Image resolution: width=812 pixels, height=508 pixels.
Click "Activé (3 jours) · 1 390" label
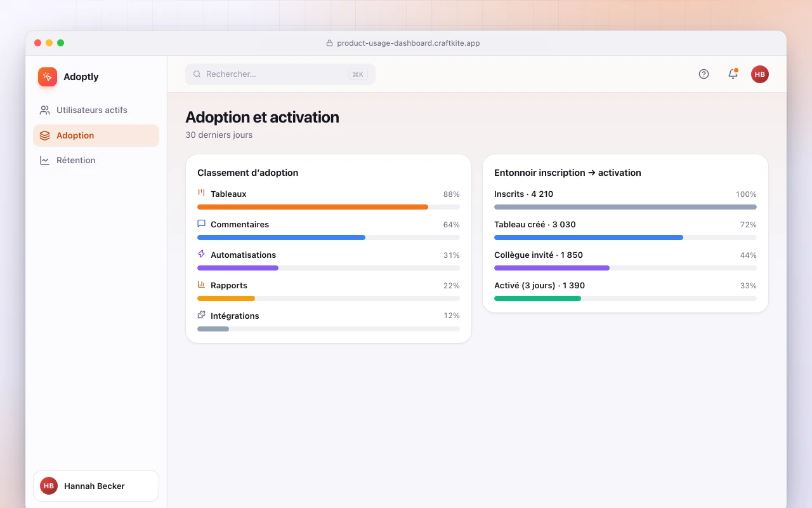click(540, 286)
